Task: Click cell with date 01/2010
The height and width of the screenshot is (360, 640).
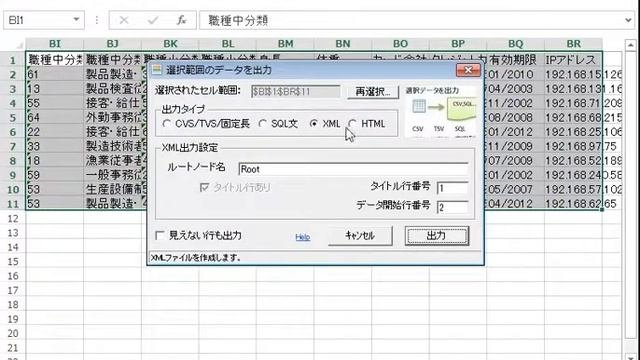Action: 516,74
